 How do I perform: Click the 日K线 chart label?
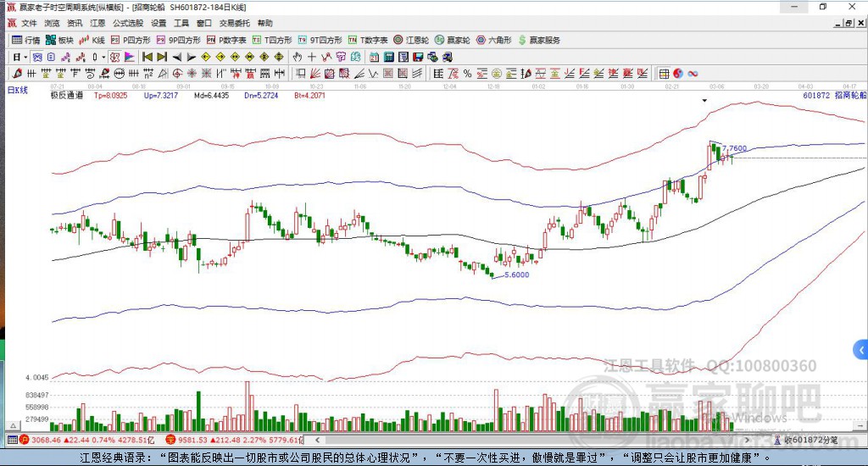tap(17, 90)
